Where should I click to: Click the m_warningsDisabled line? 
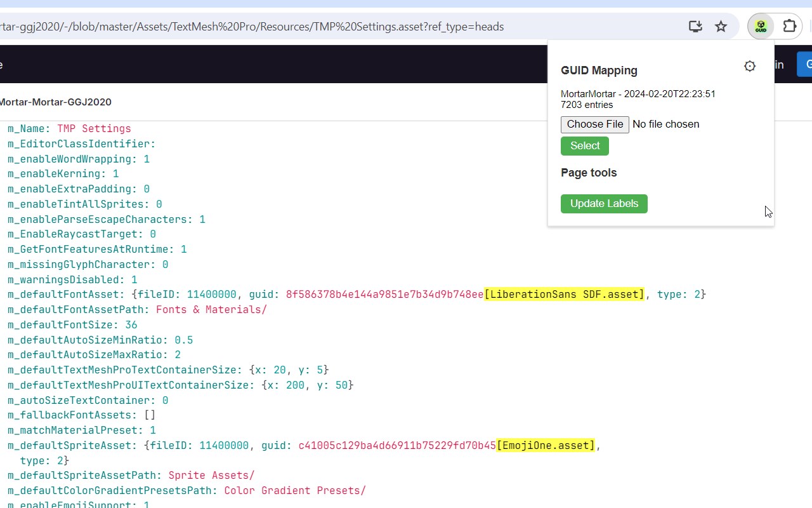72,280
